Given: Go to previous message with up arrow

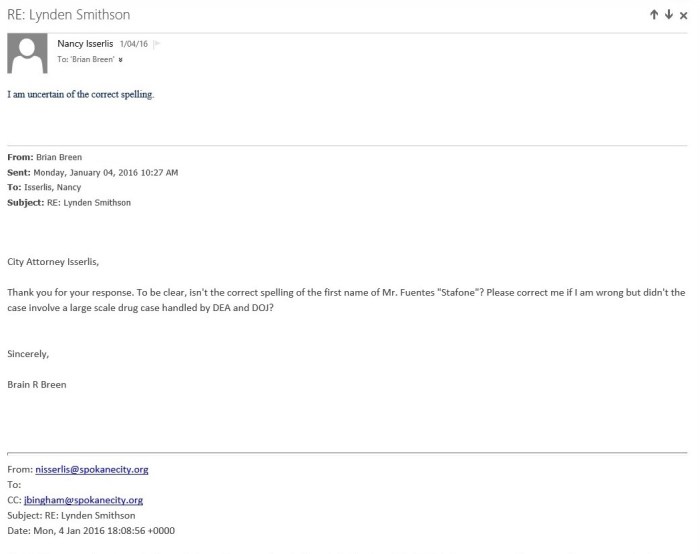Looking at the screenshot, I should point(654,15).
